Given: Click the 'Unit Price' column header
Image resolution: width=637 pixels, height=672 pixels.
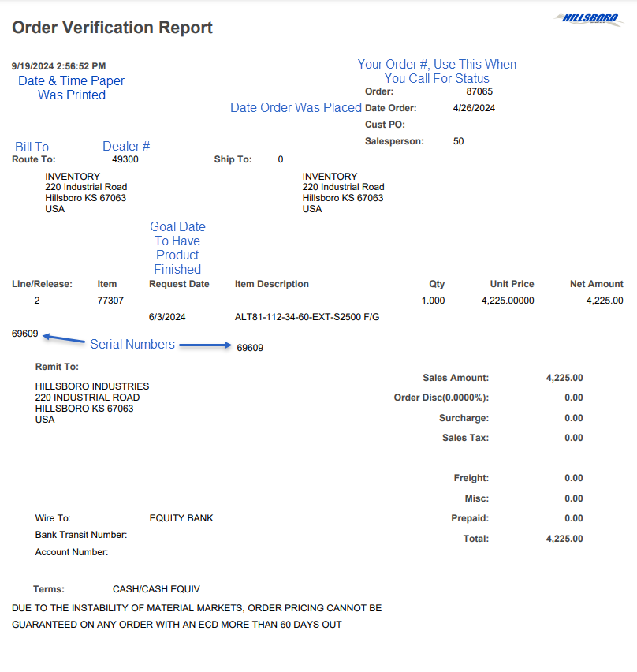Looking at the screenshot, I should 512,284.
